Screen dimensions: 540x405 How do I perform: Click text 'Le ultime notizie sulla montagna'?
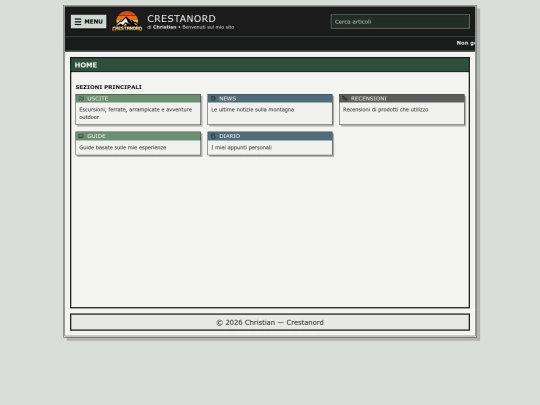[x=252, y=110]
